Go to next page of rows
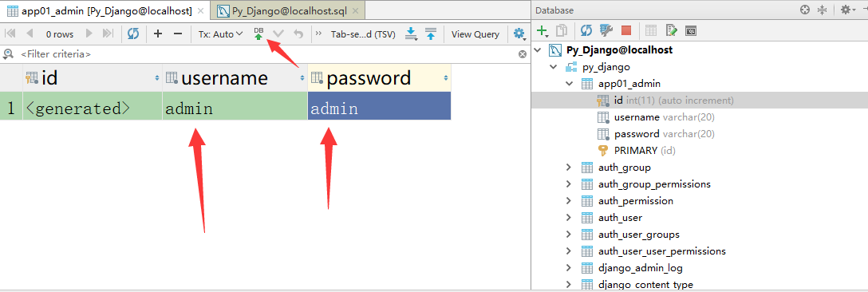This screenshot has width=868, height=292. tap(89, 34)
